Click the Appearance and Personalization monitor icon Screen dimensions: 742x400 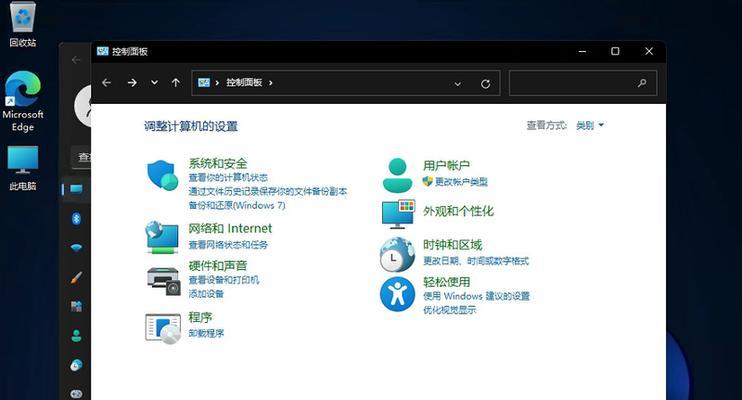398,214
